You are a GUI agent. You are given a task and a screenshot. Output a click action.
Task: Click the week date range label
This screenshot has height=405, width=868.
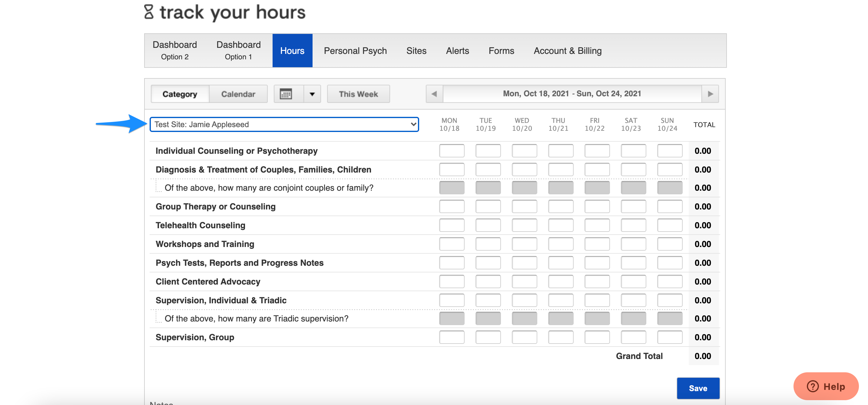point(572,94)
